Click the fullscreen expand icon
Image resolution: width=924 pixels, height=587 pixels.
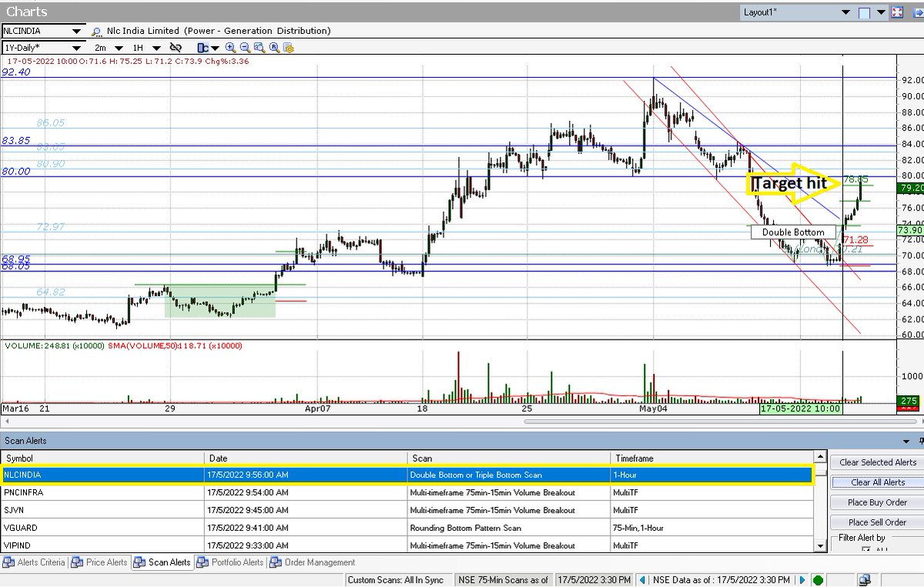896,13
